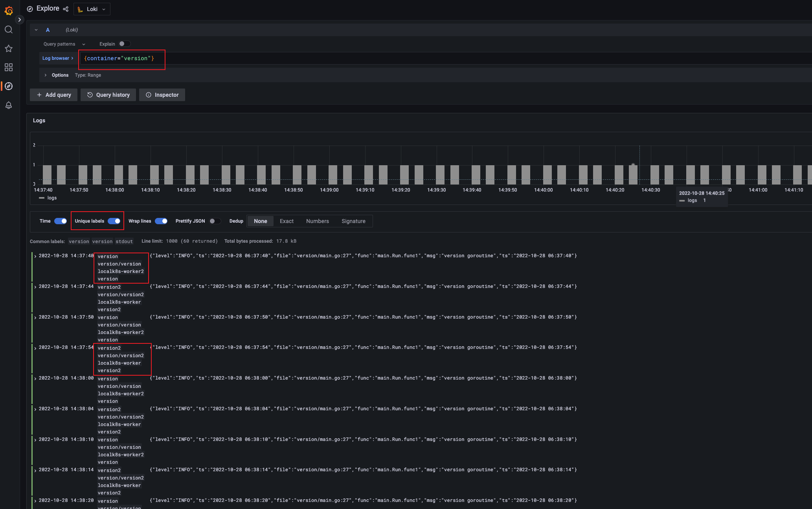Expand log row at 14:37:44
Viewport: 812px width, 509px height.
pyautogui.click(x=35, y=287)
